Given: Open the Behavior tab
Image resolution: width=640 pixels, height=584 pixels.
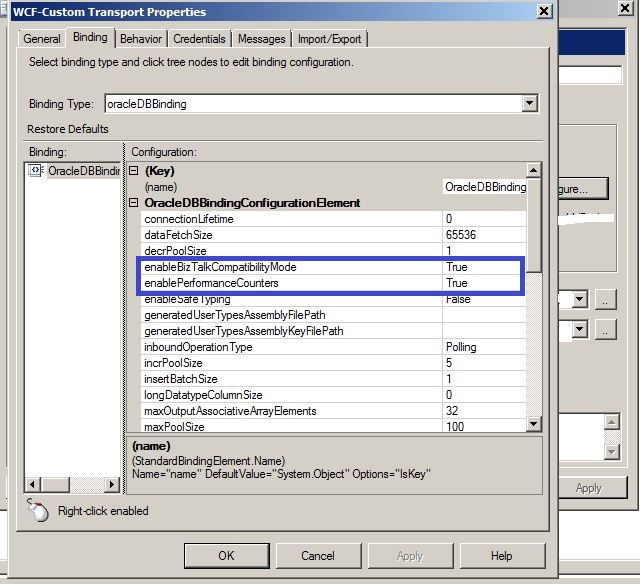Looking at the screenshot, I should coord(141,39).
